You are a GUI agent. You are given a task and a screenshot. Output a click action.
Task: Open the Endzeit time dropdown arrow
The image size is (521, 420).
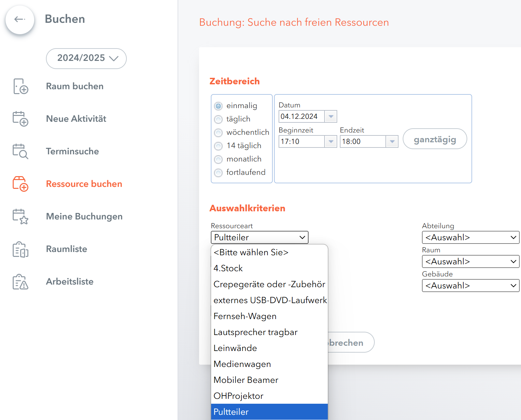392,141
